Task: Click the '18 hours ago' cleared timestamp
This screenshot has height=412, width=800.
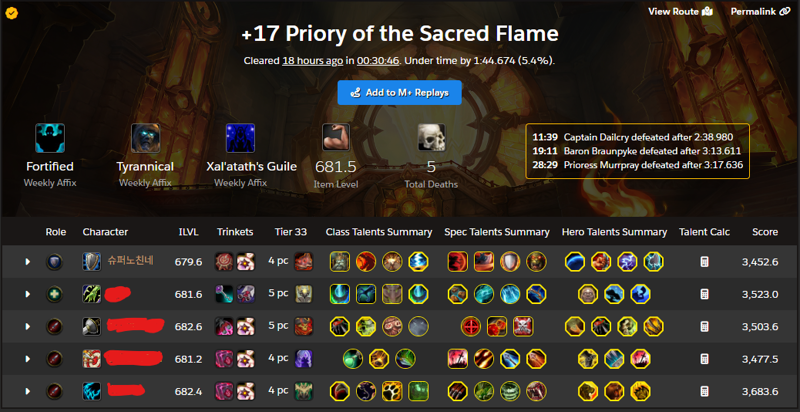Action: (313, 61)
